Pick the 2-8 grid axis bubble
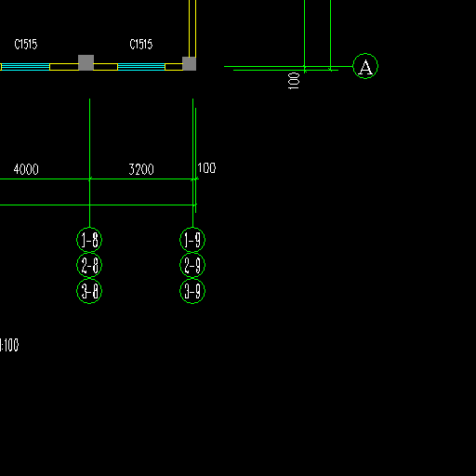The height and width of the screenshot is (476, 476). point(89,265)
